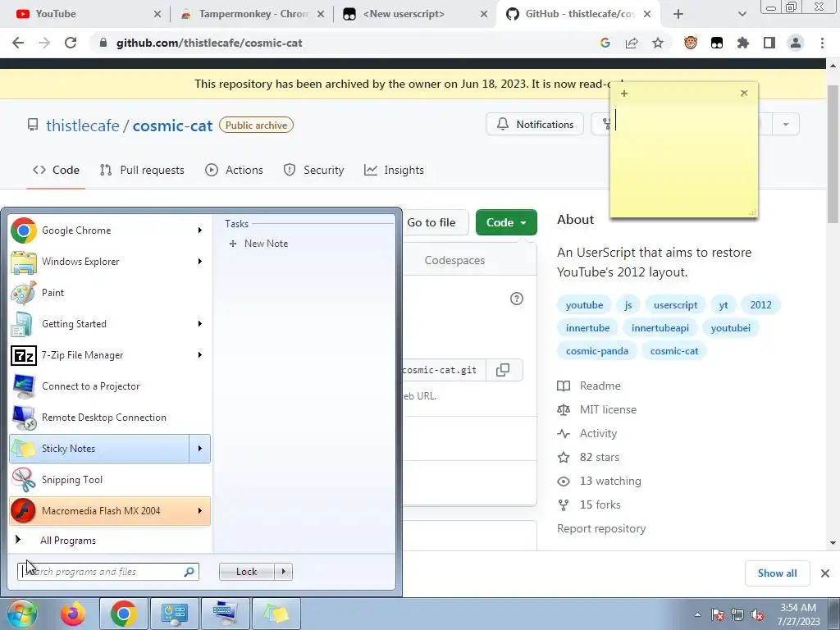Click the Windows Start orb
The width and height of the screenshot is (840, 630).
21,614
